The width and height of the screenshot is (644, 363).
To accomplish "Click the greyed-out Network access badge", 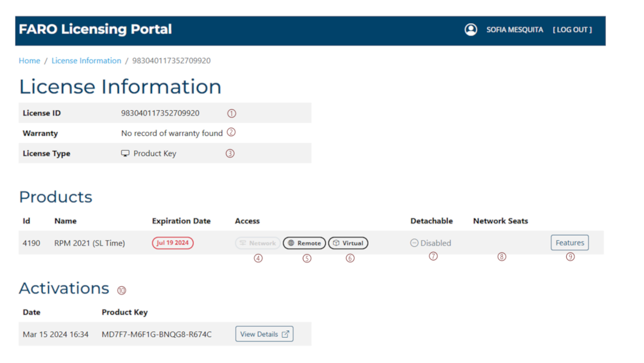I will [258, 243].
